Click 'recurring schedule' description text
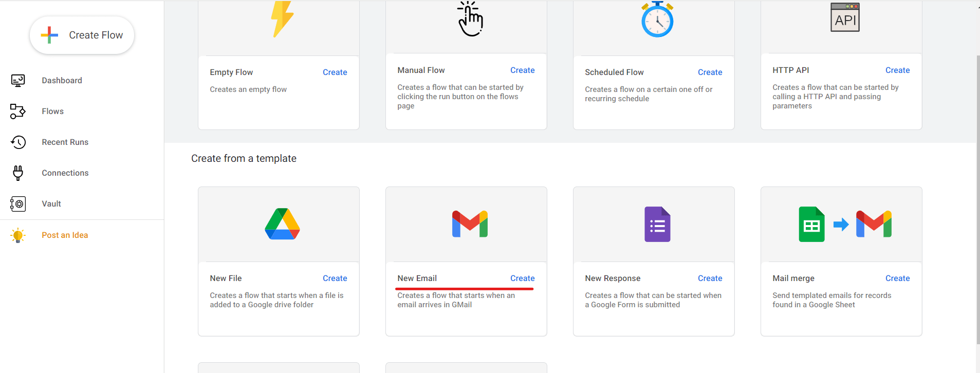980x373 pixels. pos(617,99)
